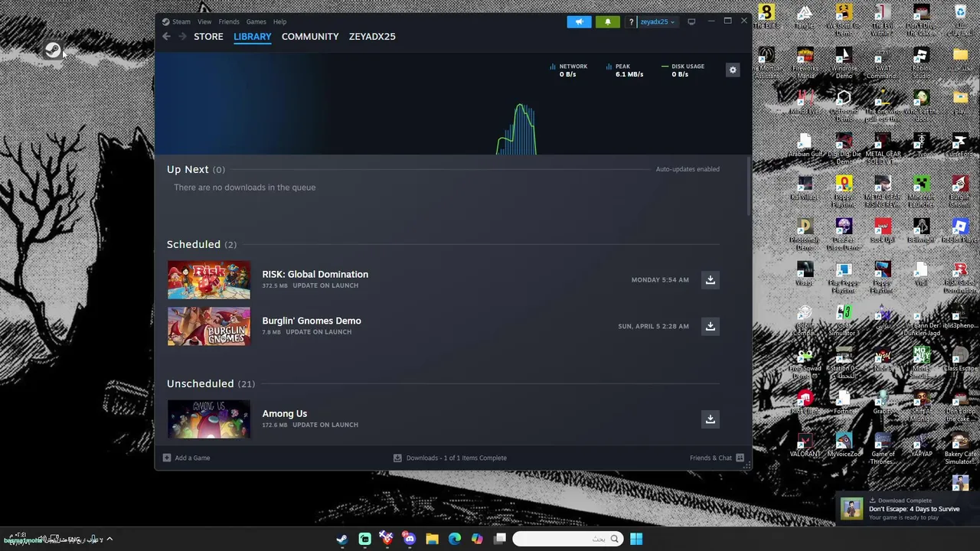Open the View menu
Screen dimensions: 980x551
coord(204,21)
